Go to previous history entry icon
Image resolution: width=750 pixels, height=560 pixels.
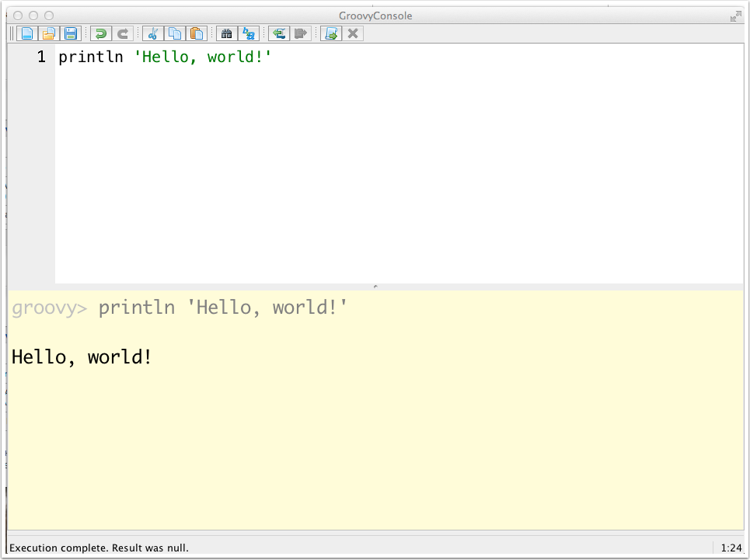pos(279,33)
